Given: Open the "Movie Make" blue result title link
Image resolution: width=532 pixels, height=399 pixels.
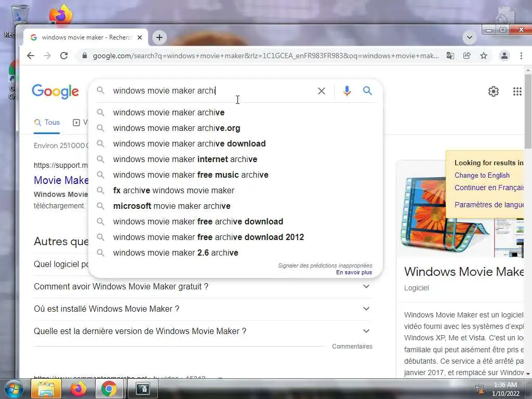Looking at the screenshot, I should [61, 180].
